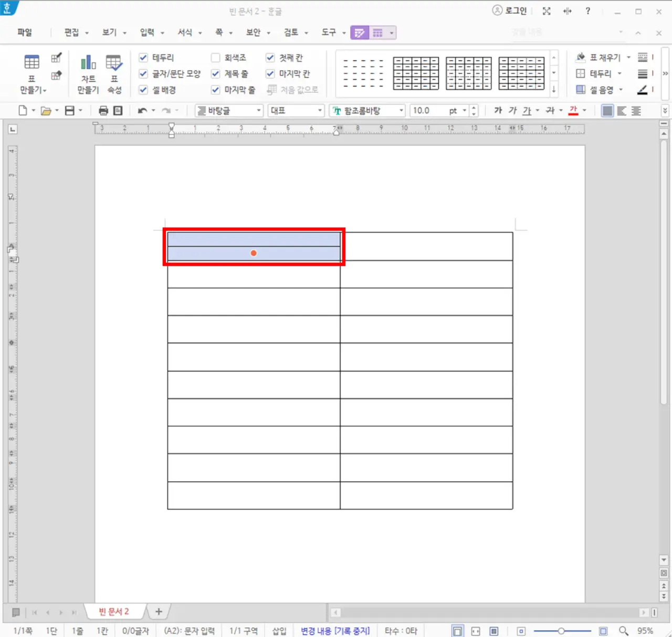Expand the 표 채우기 dropdown arrow
The image size is (672, 637).
[x=628, y=57]
